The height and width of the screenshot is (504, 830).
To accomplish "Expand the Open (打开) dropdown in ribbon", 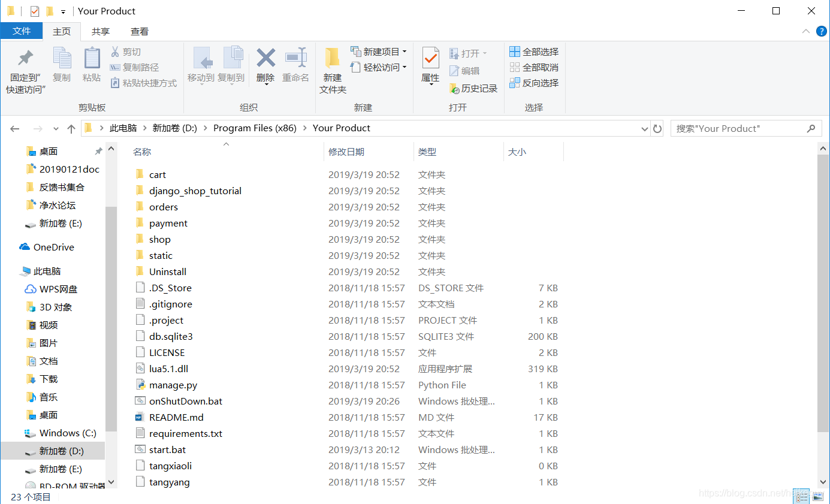I will point(485,53).
